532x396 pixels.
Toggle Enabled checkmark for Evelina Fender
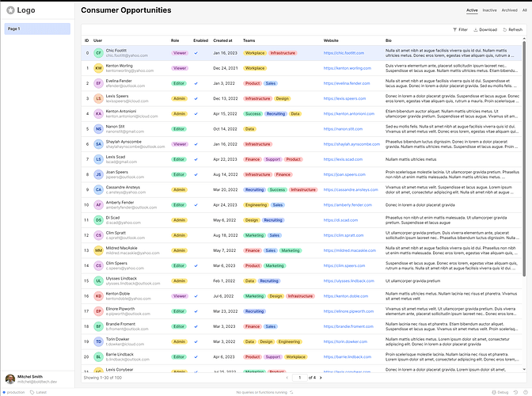pos(196,83)
